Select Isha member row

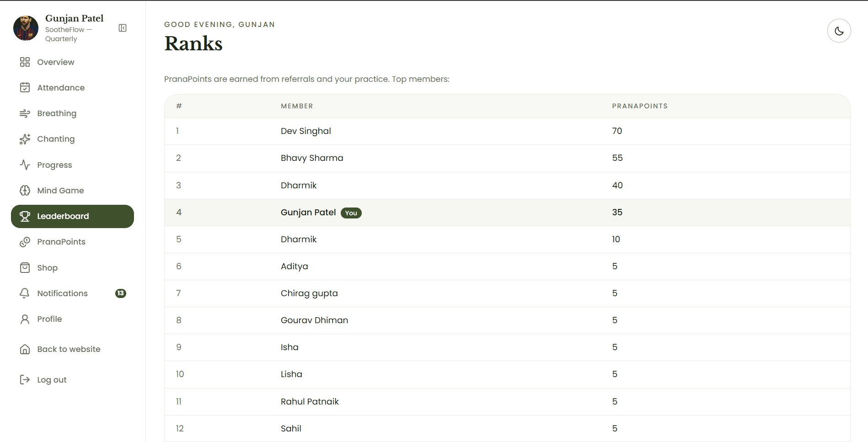coord(507,347)
